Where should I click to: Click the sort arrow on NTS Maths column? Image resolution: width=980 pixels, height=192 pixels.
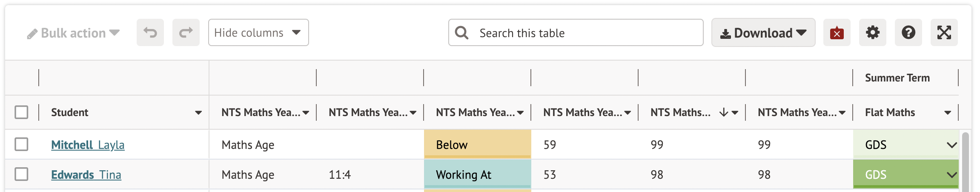click(x=723, y=113)
